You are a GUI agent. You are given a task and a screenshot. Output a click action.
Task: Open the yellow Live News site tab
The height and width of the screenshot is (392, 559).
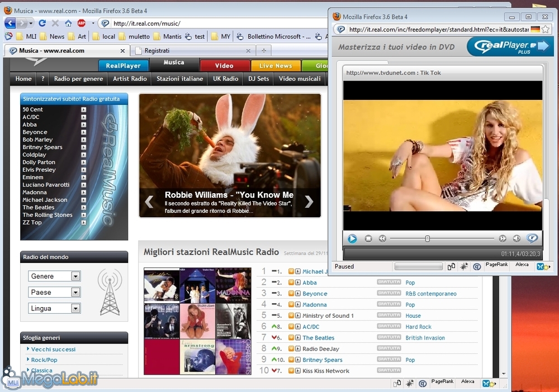tap(276, 66)
